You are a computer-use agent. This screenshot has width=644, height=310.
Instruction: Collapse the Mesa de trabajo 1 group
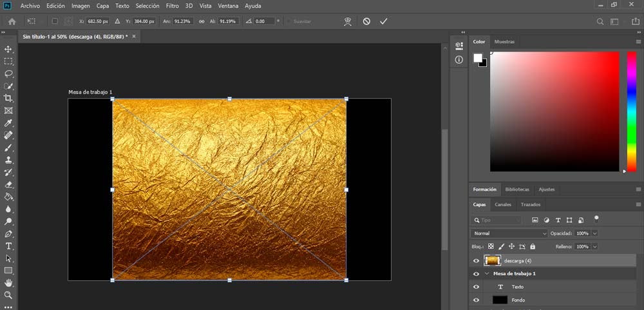(487, 274)
